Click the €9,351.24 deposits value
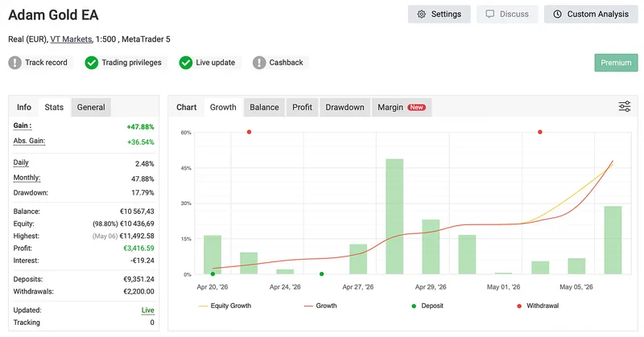644x337 pixels. pyautogui.click(x=138, y=279)
